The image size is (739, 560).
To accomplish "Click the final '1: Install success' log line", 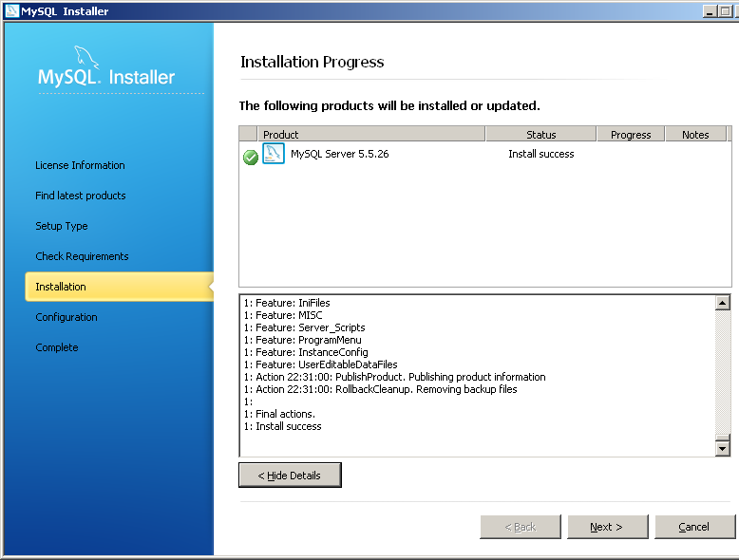I will [282, 426].
